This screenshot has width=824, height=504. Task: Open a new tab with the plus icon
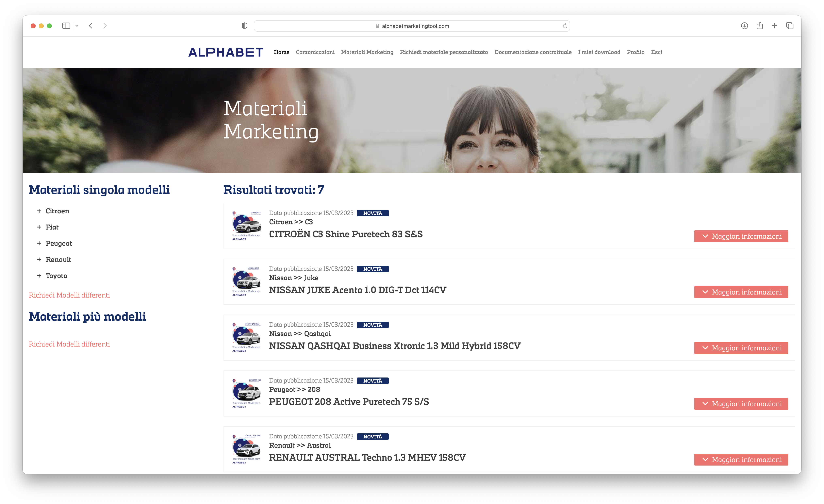point(775,26)
